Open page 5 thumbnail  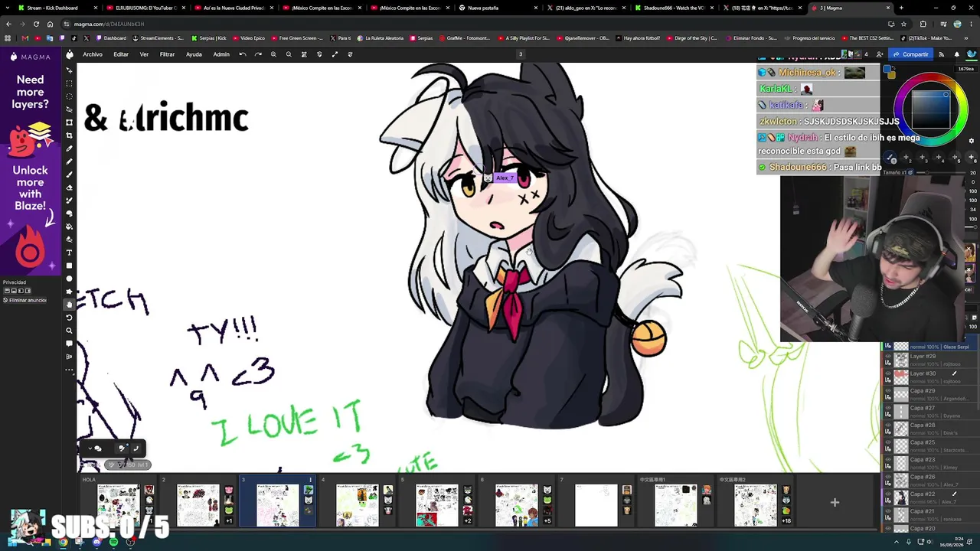click(437, 505)
